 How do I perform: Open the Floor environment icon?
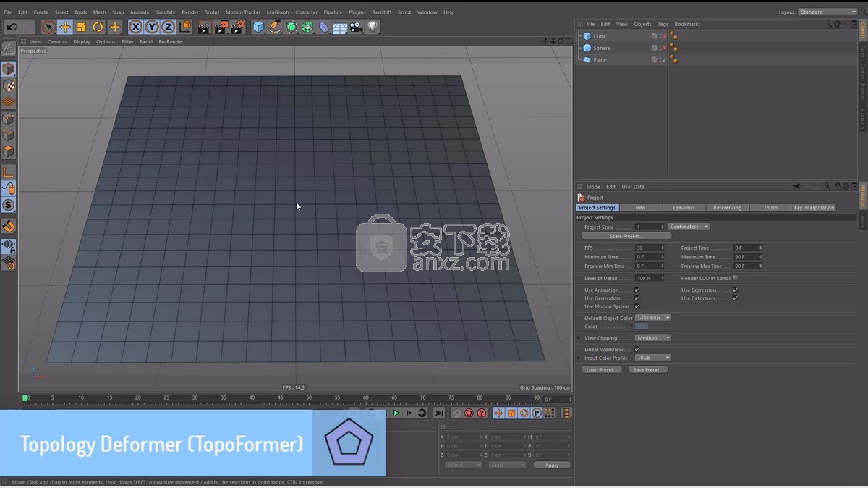pos(340,27)
